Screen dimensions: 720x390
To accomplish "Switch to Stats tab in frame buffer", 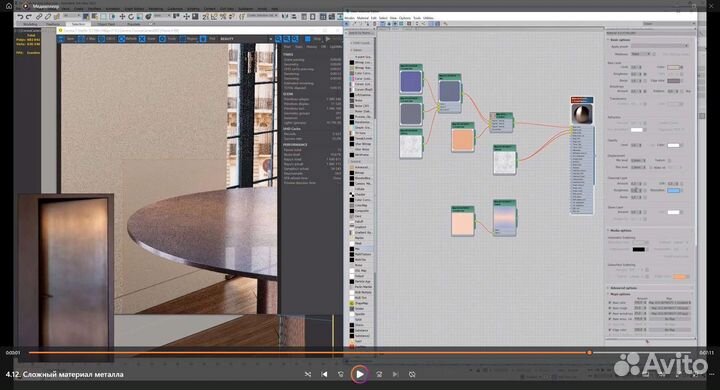I will point(298,47).
